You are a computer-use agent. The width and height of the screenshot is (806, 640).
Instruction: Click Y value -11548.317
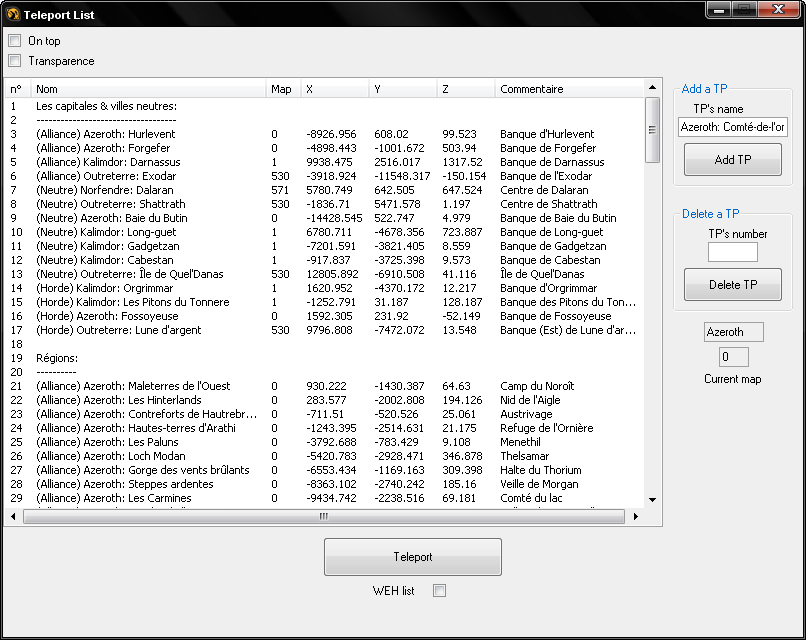point(402,176)
